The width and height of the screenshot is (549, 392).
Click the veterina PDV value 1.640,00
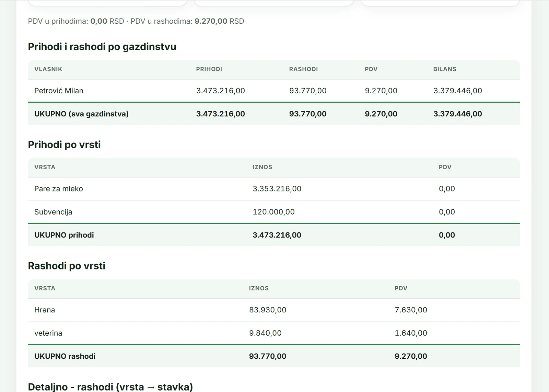pos(411,333)
